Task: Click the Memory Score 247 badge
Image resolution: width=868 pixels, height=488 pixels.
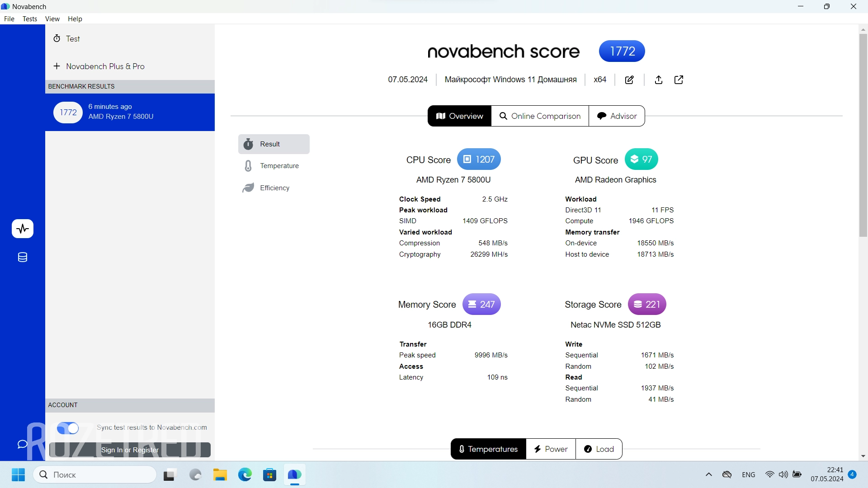Action: [x=481, y=305]
